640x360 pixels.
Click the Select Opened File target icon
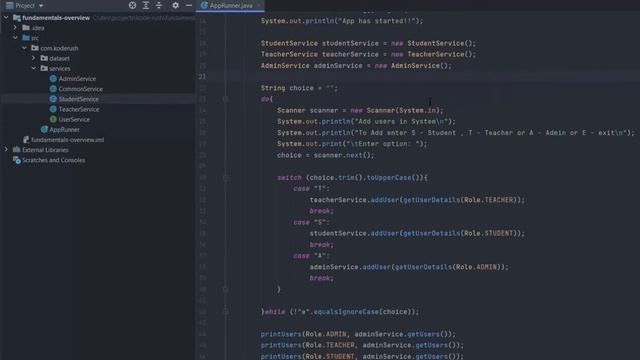pyautogui.click(x=132, y=5)
